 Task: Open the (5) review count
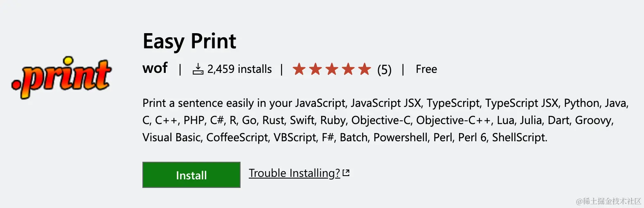[384, 70]
